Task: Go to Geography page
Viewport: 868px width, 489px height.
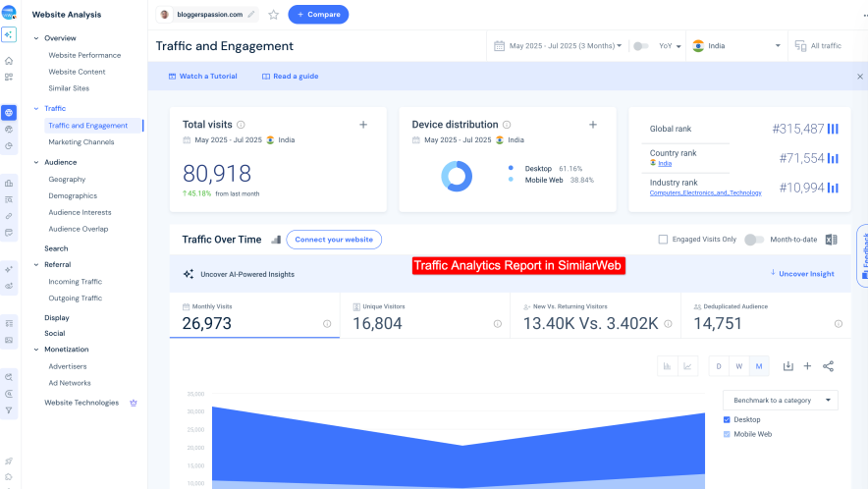Action: pyautogui.click(x=67, y=180)
